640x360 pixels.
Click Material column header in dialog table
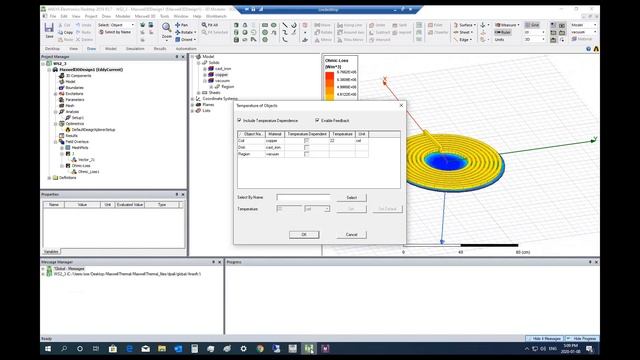pos(275,134)
